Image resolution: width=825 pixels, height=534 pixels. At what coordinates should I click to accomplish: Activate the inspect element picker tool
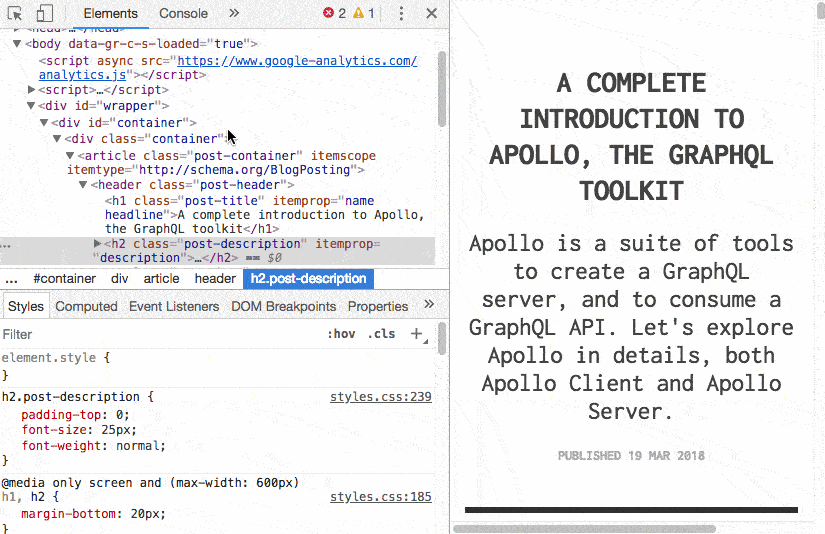point(15,14)
